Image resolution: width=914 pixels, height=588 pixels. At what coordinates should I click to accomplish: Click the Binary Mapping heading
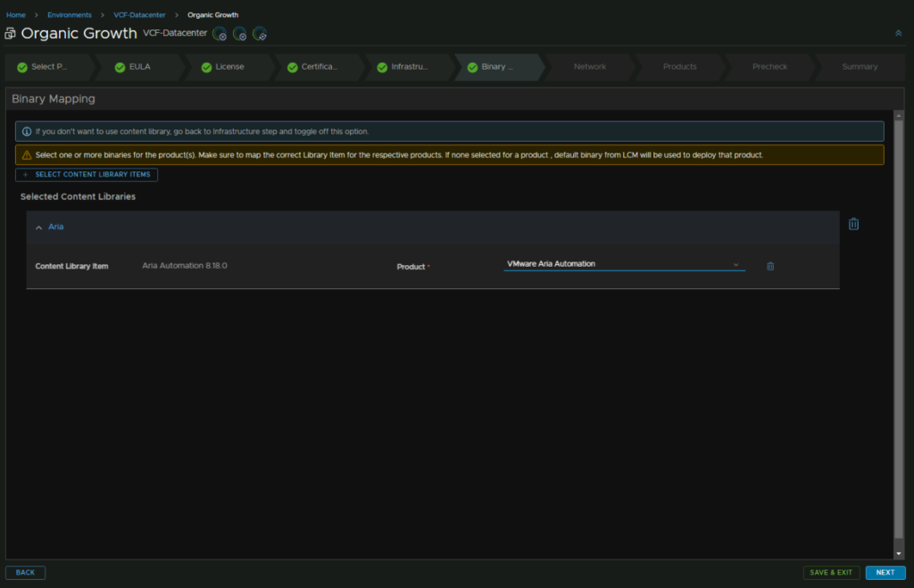(54, 99)
